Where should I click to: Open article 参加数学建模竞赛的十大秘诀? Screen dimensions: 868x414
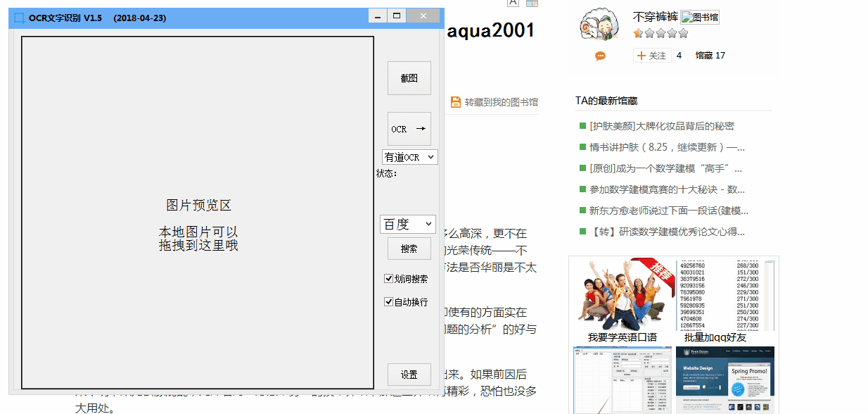(x=668, y=189)
